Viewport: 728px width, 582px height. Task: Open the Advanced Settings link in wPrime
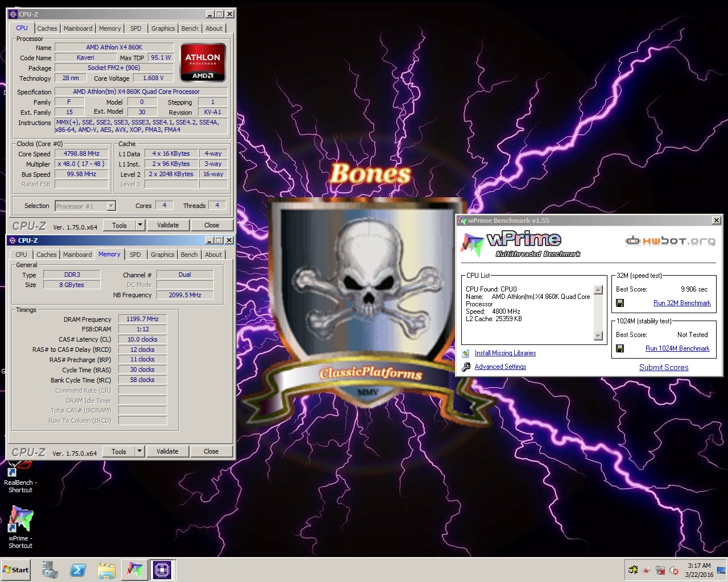[500, 367]
